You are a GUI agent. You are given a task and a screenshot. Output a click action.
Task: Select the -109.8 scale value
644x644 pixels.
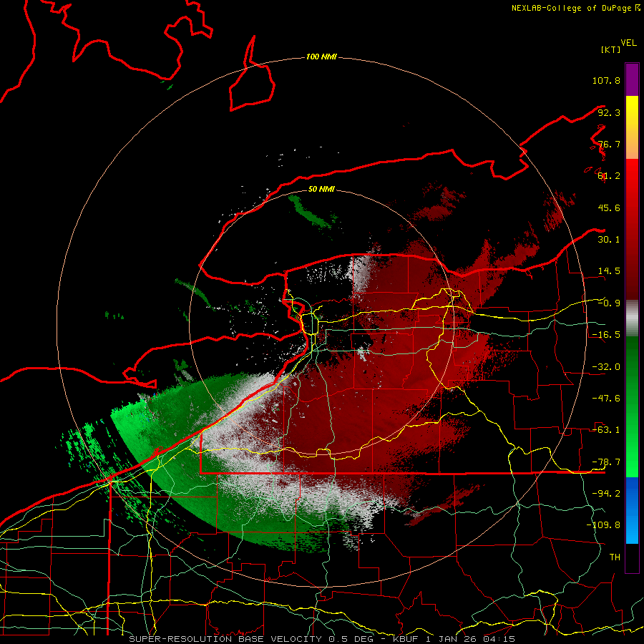(603, 525)
